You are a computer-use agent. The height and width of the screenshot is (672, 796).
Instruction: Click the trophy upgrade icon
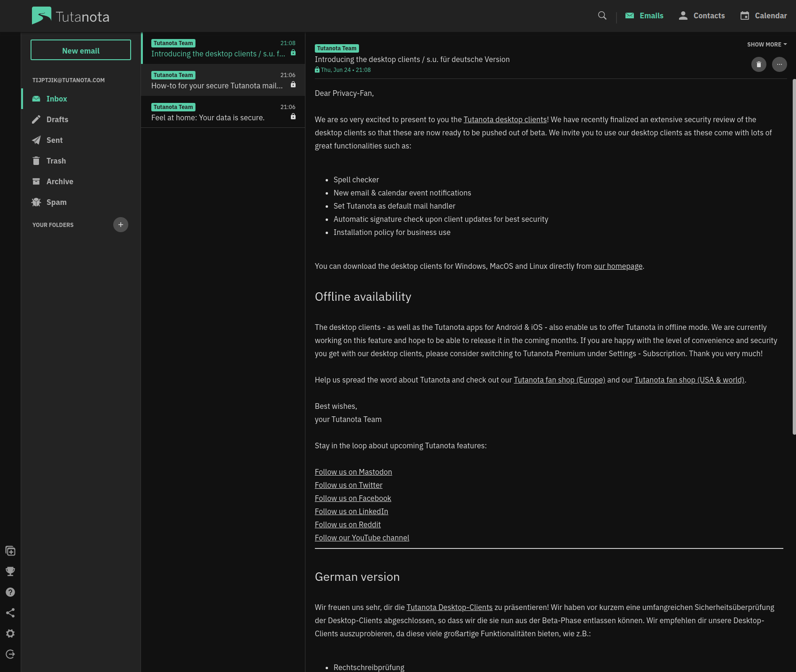pos(10,571)
